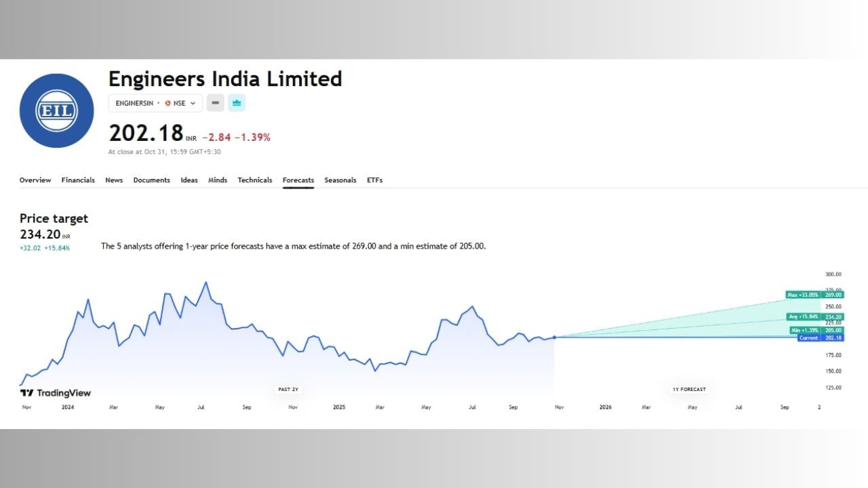
Task: Click the blue Current 202.18 price label
Action: 821,338
